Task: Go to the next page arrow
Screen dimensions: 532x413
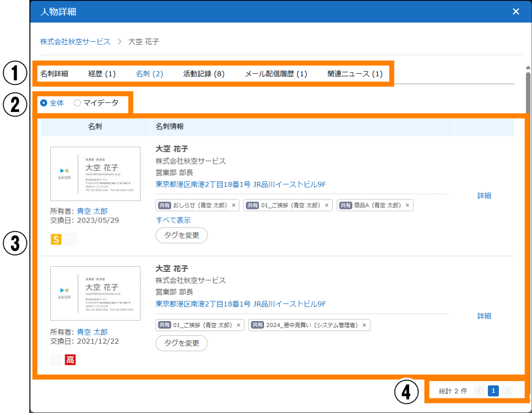Action: click(507, 391)
